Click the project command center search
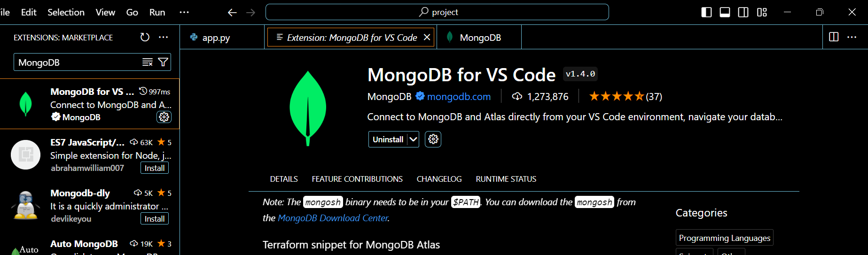 437,12
